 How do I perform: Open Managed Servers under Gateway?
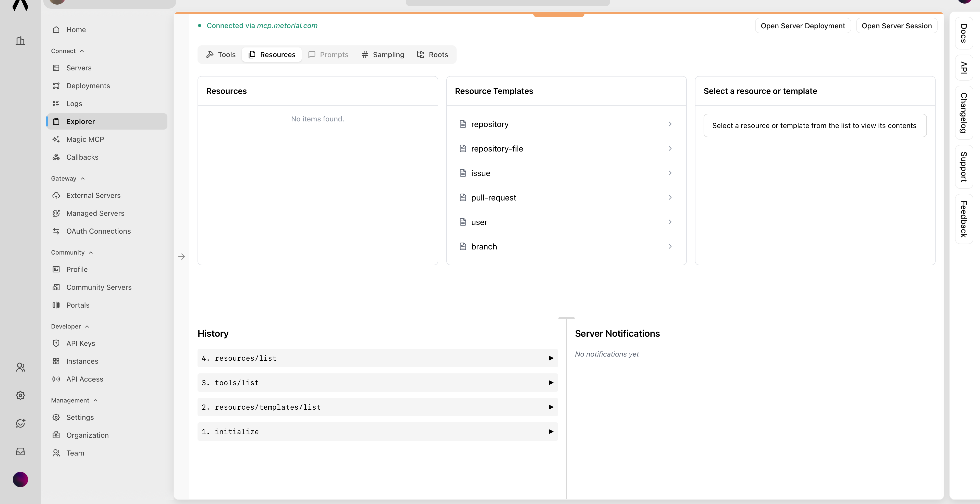coord(95,213)
